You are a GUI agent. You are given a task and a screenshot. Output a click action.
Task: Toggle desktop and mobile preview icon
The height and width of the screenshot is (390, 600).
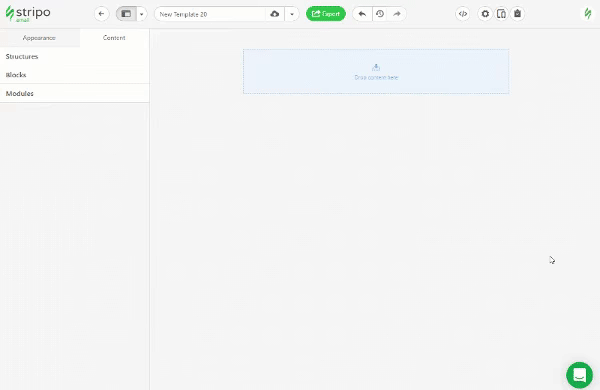[501, 14]
